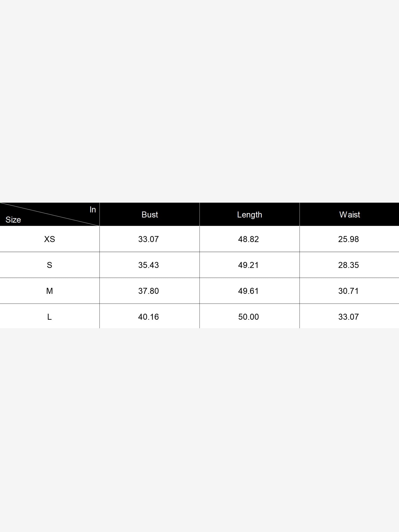Click the M waist value 30.71
The height and width of the screenshot is (532, 399).
(348, 291)
